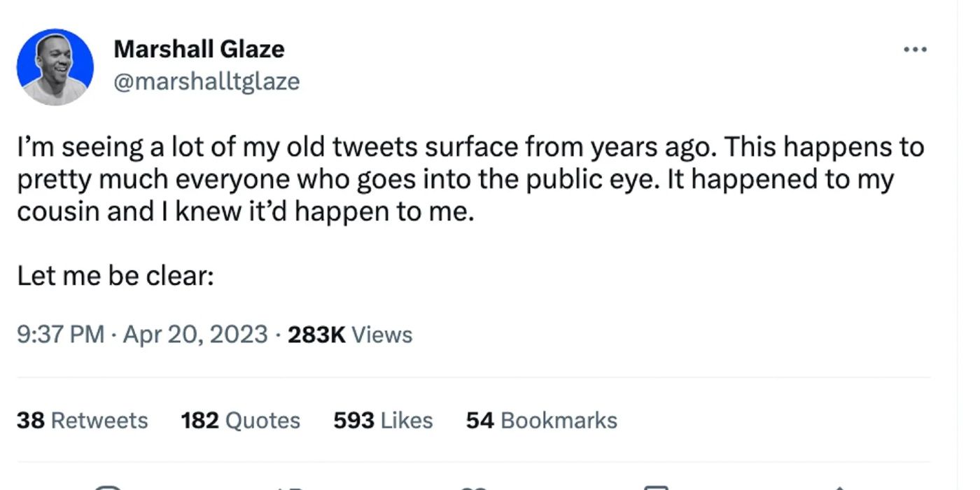980x490 pixels.
Task: Click the reply icon below the tweet
Action: click(x=108, y=486)
